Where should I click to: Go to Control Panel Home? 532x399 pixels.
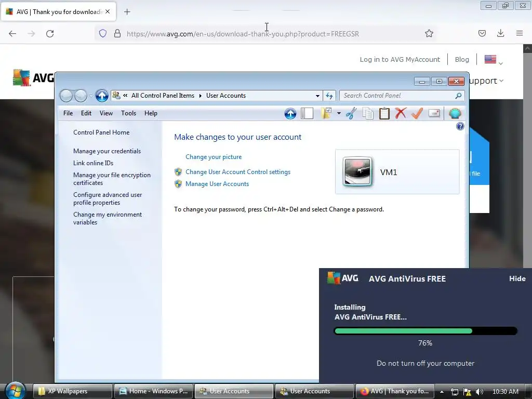[101, 132]
